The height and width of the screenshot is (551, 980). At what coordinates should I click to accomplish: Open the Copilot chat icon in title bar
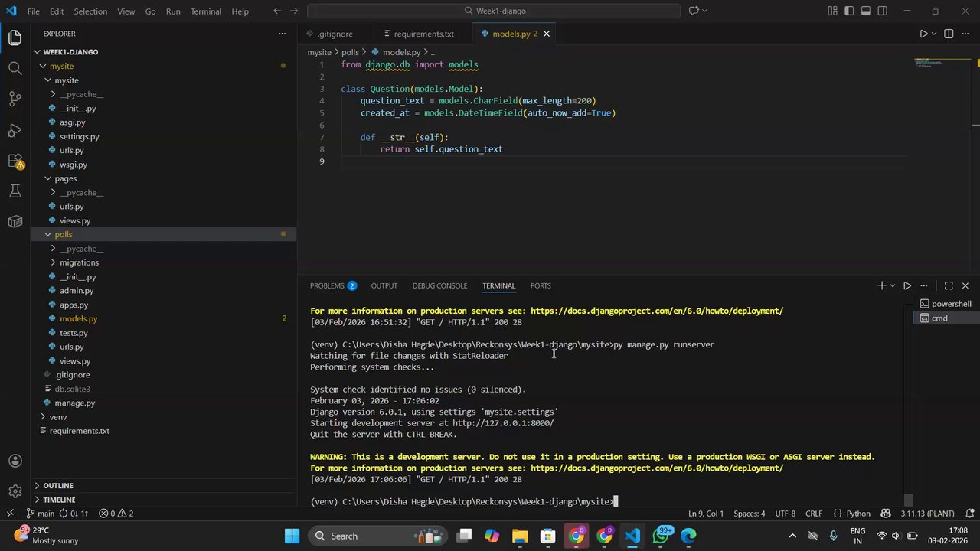694,11
